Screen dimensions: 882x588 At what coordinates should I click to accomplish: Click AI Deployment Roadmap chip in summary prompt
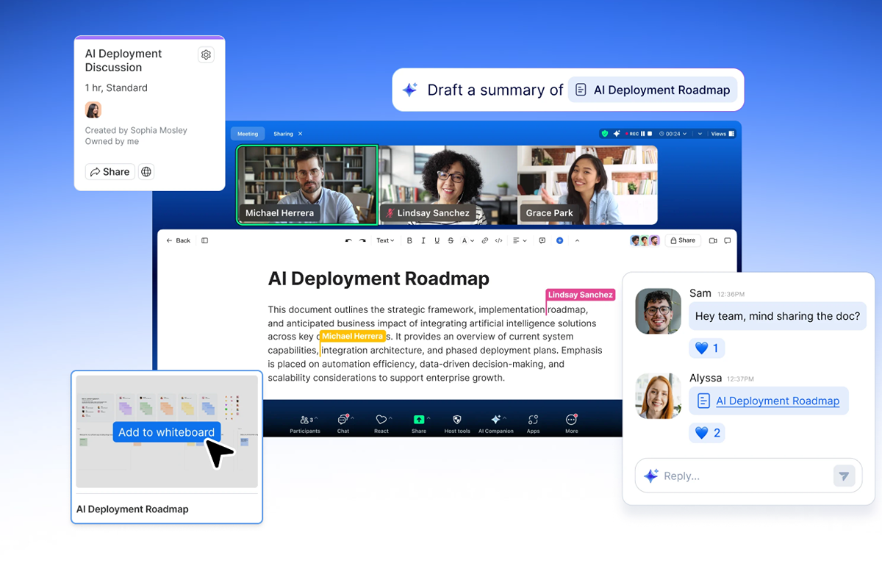(x=653, y=90)
